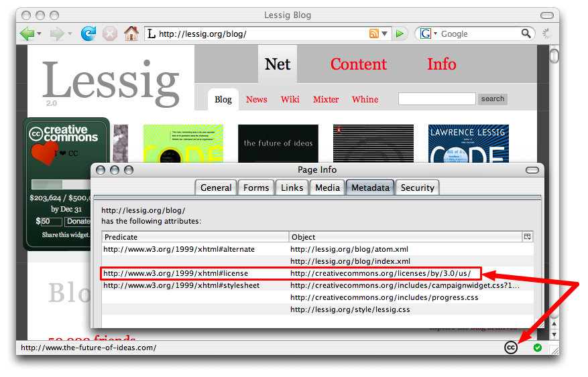
Task: Click the green Back arrow button
Action: 27,33
